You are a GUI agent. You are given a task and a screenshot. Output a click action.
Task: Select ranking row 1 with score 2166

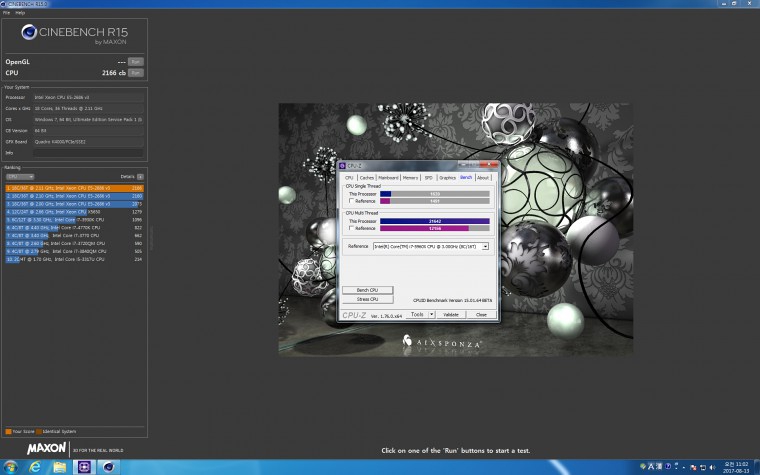[75, 188]
